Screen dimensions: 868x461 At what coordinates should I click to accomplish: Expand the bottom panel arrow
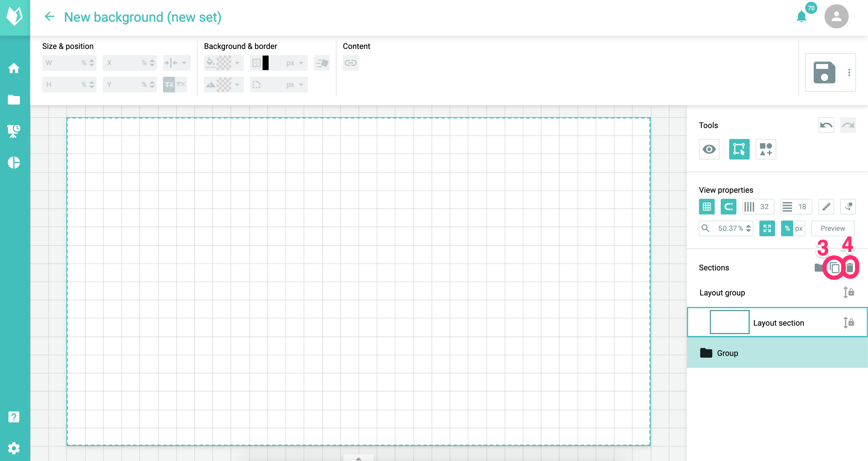point(359,458)
